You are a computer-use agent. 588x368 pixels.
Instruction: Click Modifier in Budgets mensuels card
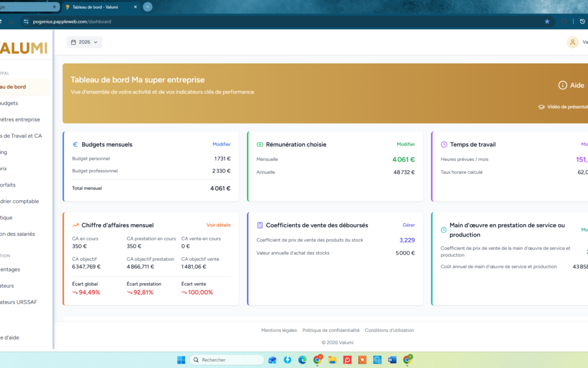click(221, 144)
